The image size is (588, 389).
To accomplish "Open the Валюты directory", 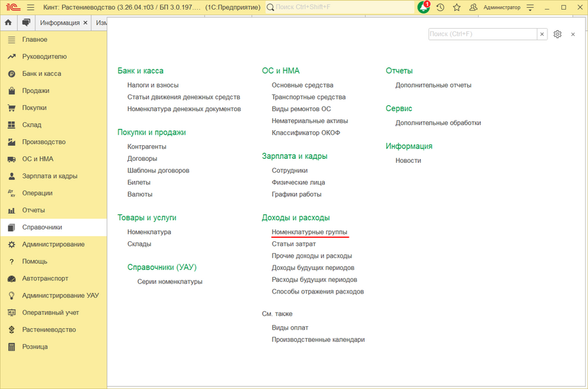I will (x=140, y=194).
